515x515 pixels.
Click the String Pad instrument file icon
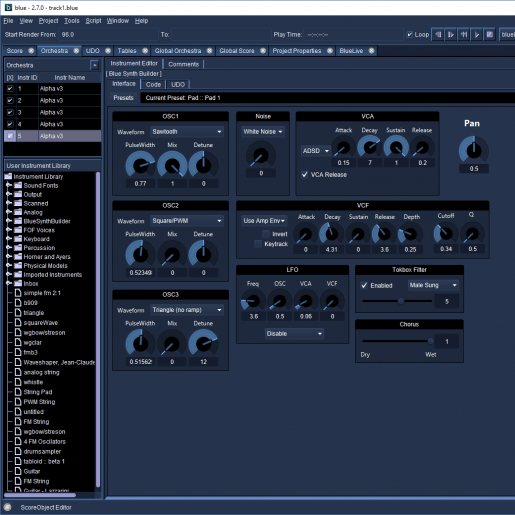tap(18, 392)
